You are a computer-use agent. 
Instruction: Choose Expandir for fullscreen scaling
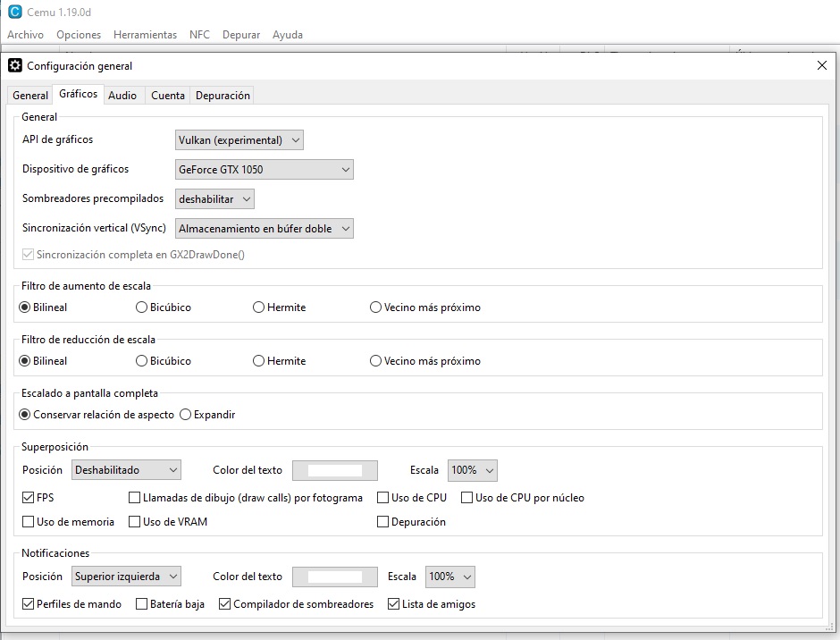point(186,415)
